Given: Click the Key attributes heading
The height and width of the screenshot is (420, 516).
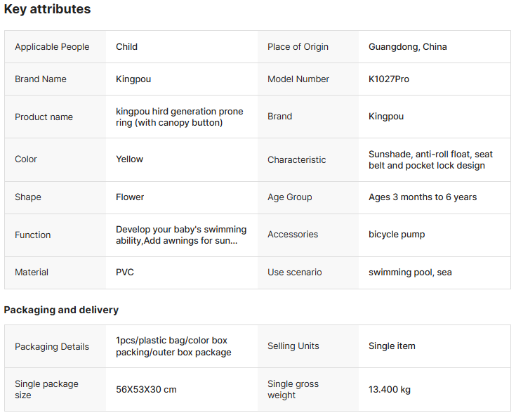Looking at the screenshot, I should (47, 10).
